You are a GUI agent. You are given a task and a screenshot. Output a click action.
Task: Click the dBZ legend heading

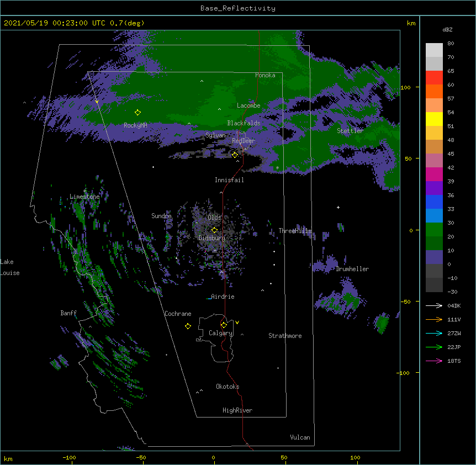(x=447, y=30)
